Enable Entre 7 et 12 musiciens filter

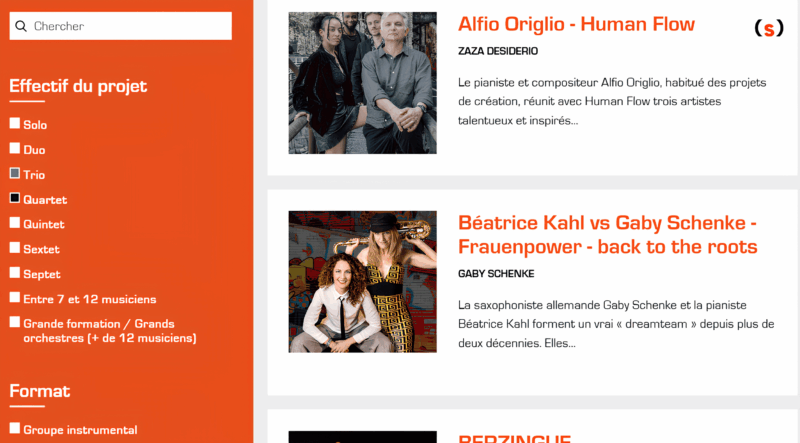pyautogui.click(x=15, y=298)
